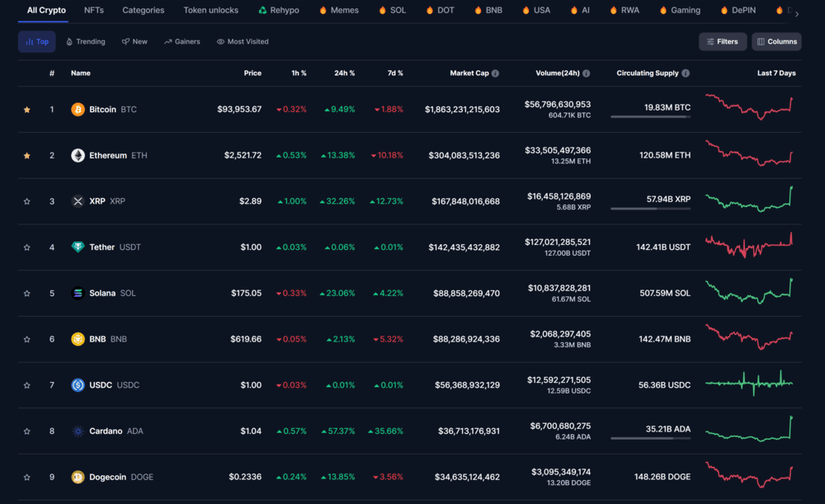Screen dimensions: 825x504
Task: Click the Market Cap info icon
Action: (495, 73)
